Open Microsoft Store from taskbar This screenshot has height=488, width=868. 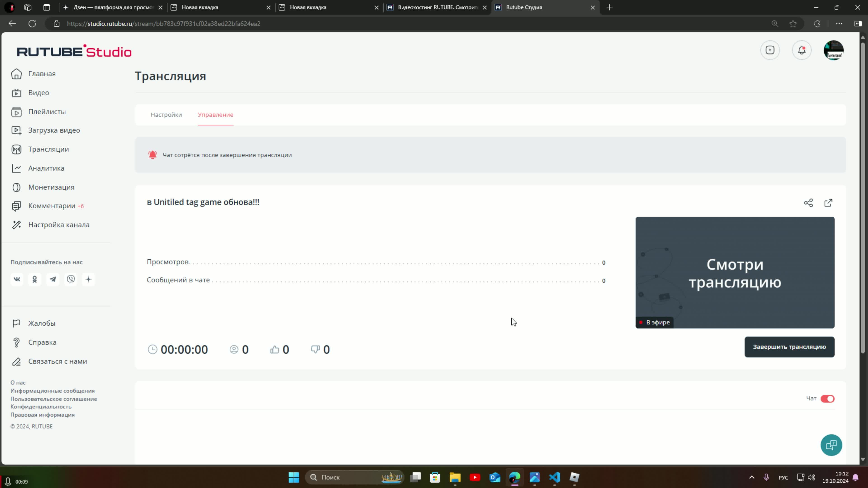click(x=435, y=477)
